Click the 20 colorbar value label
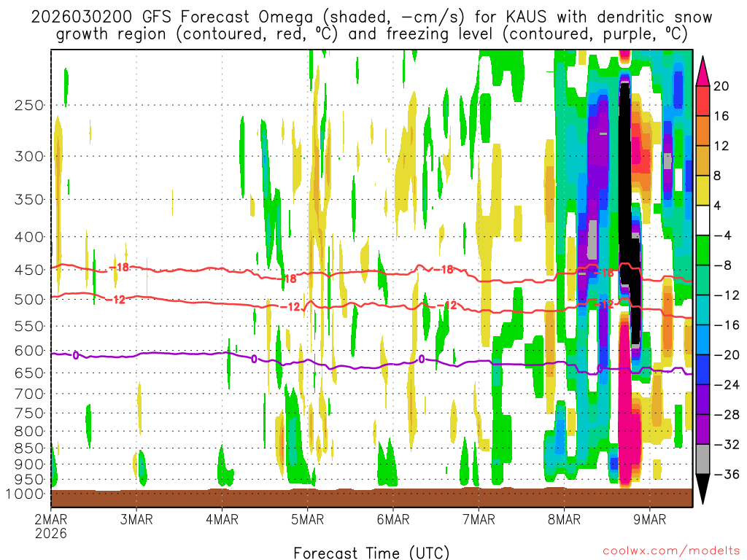 [x=721, y=86]
